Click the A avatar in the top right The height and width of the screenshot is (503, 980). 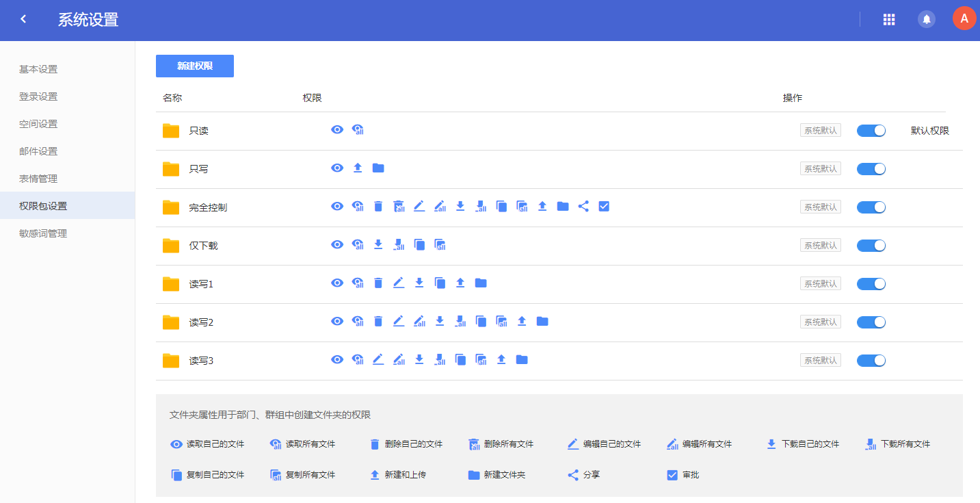pos(964,18)
